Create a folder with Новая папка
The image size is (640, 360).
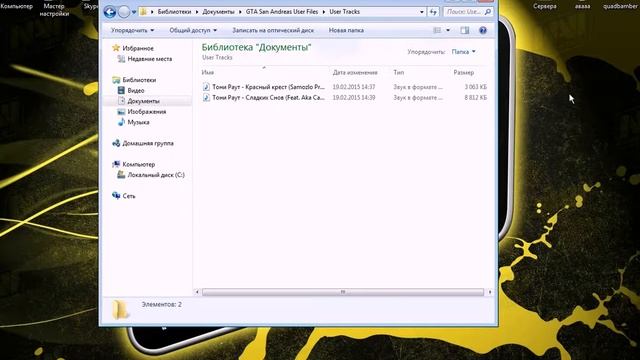click(346, 30)
